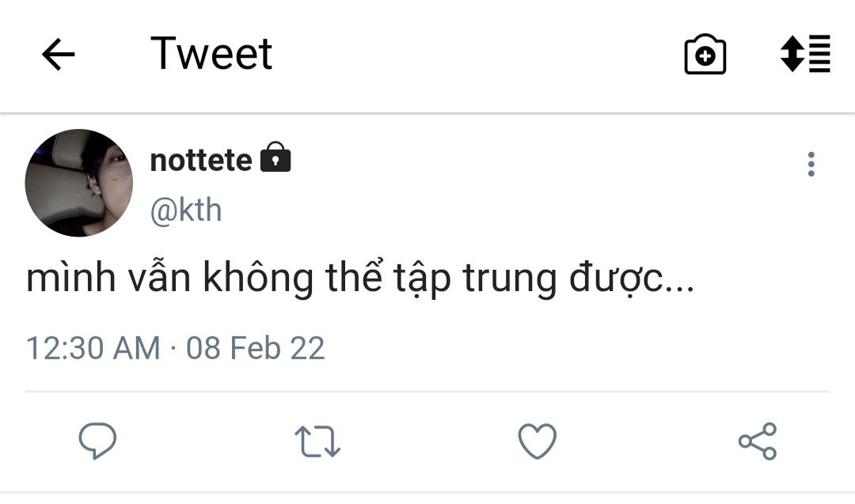
Task: Click the padlock icon beside nottete
Action: (x=275, y=159)
